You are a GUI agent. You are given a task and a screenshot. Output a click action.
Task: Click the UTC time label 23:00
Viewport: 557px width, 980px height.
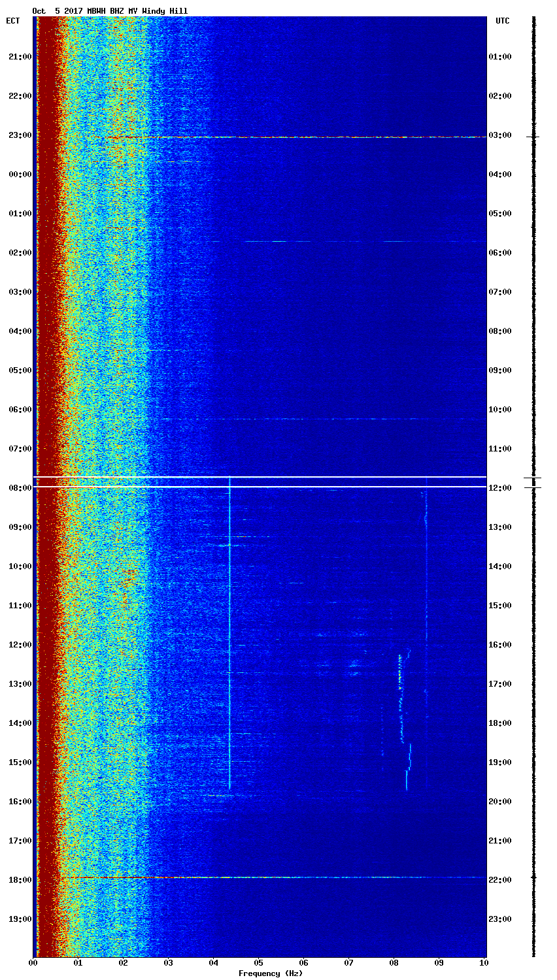pos(500,919)
